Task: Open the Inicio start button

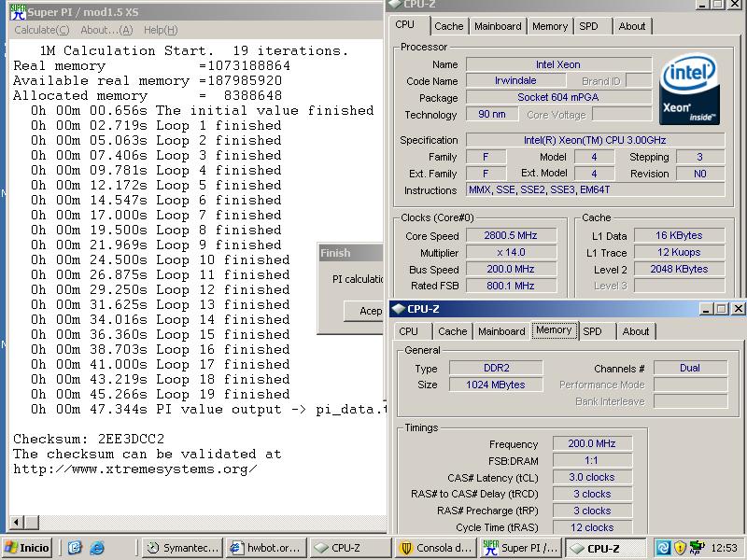Action: 27,548
